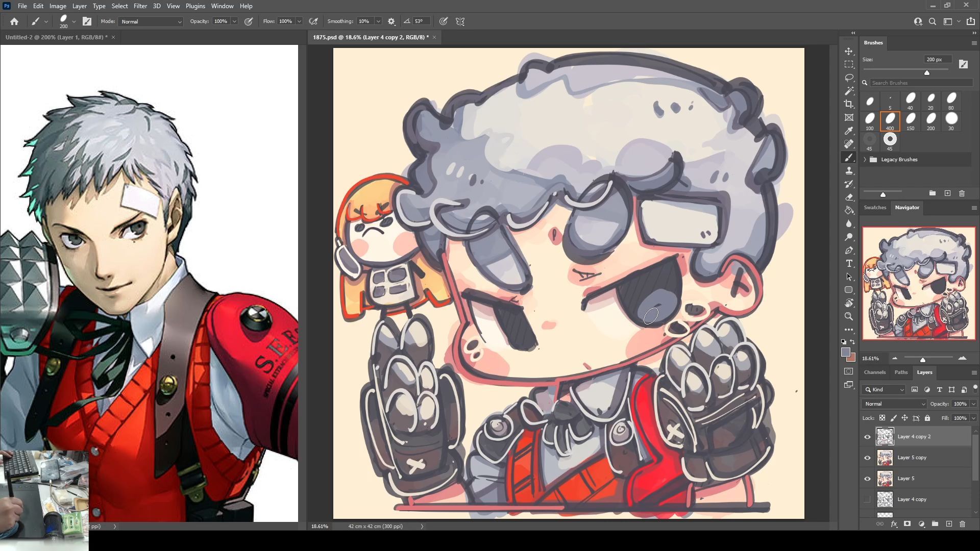Click the Home icon in options bar
The height and width of the screenshot is (551, 980).
point(14,21)
